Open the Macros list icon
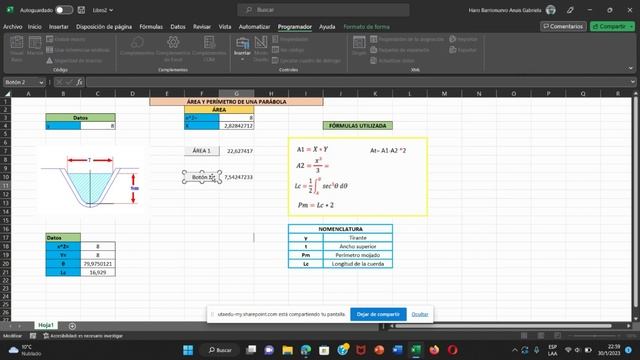This screenshot has width=640, height=360. pos(35,46)
